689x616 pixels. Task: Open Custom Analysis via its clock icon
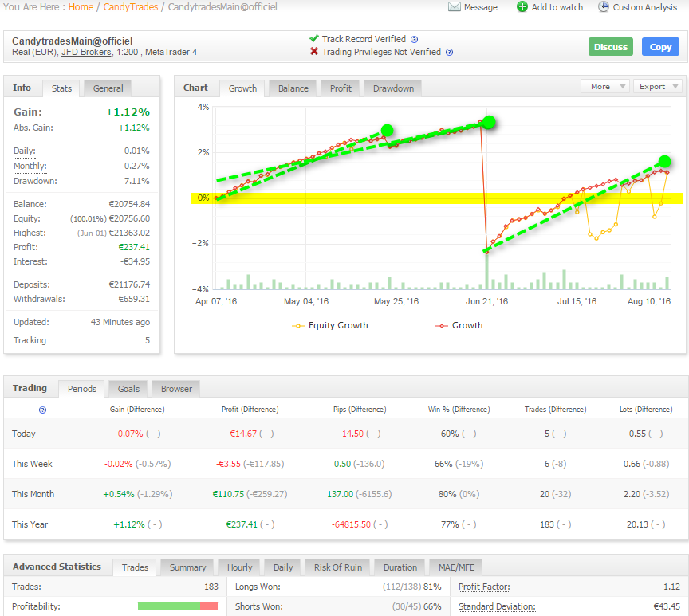604,7
